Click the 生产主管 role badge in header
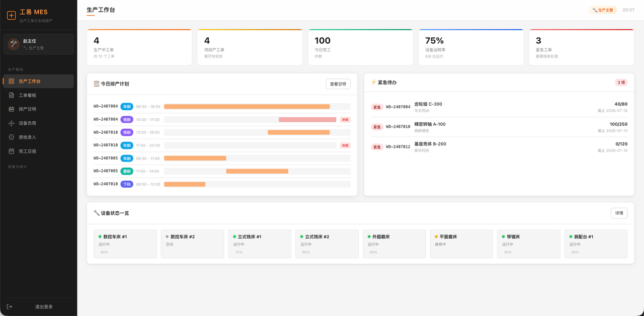The image size is (644, 316). click(603, 10)
